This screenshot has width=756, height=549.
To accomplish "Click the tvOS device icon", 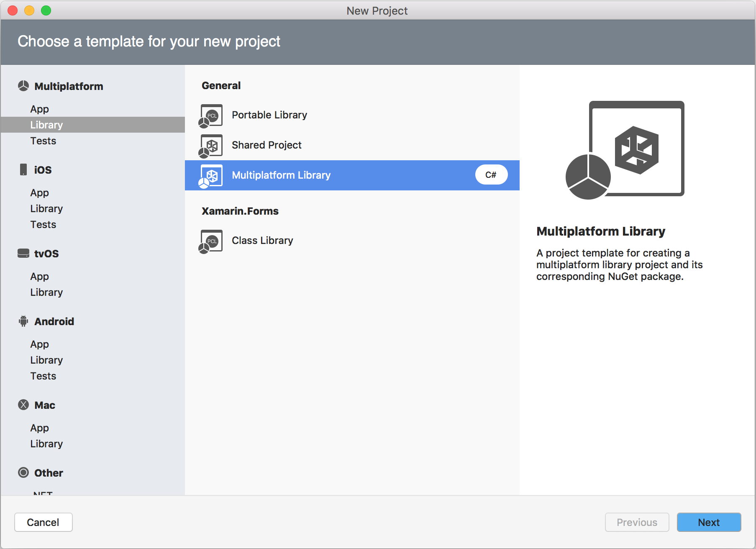I will coord(23,253).
